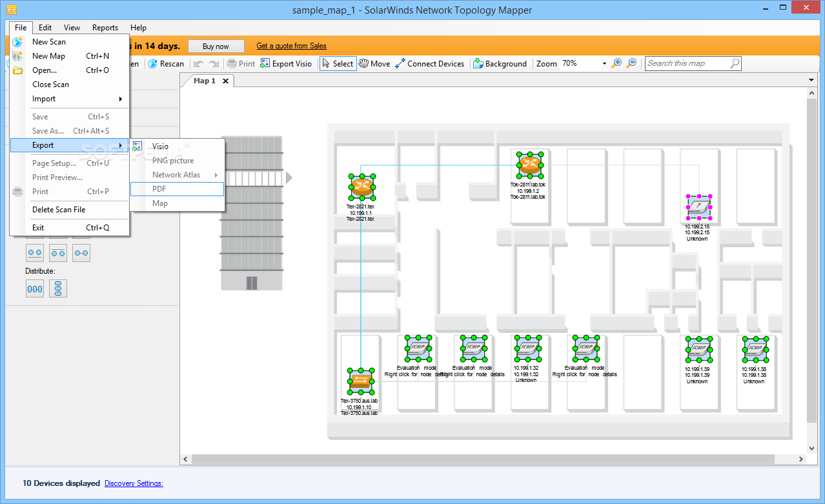Click the Redo arrow in toolbar
The width and height of the screenshot is (825, 504).
click(214, 63)
